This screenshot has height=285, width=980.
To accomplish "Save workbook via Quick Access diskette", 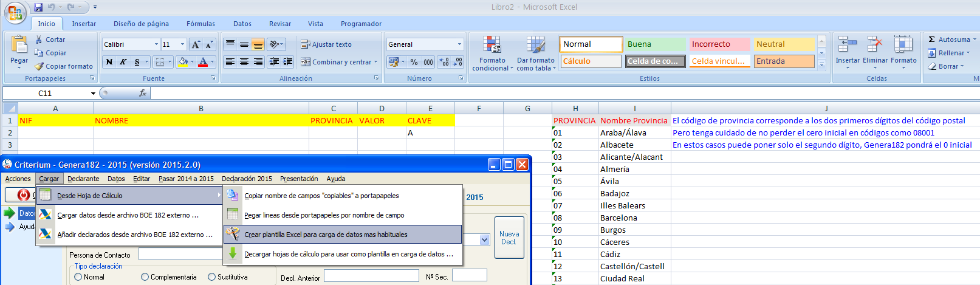I will click(x=38, y=7).
